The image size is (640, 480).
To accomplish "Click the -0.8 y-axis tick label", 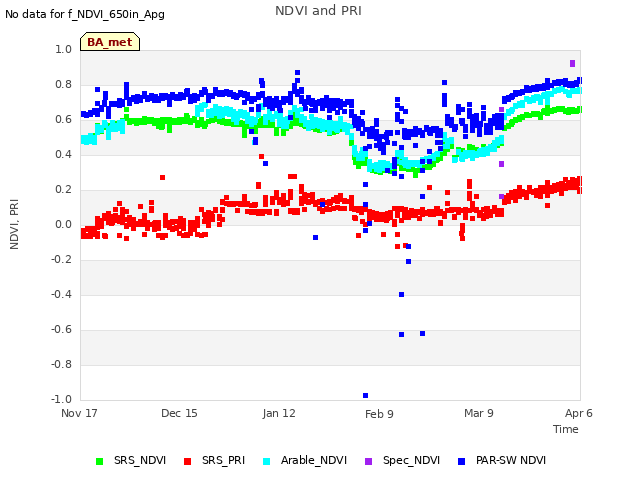I will pyautogui.click(x=61, y=364).
